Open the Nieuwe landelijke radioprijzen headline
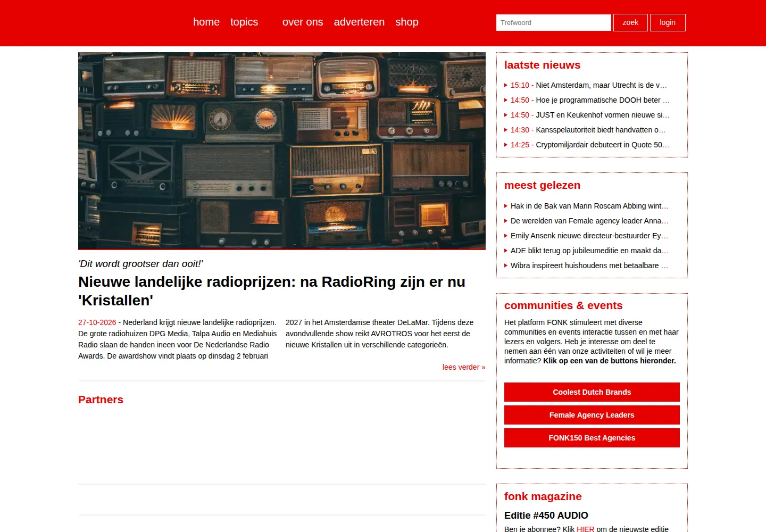 (272, 291)
